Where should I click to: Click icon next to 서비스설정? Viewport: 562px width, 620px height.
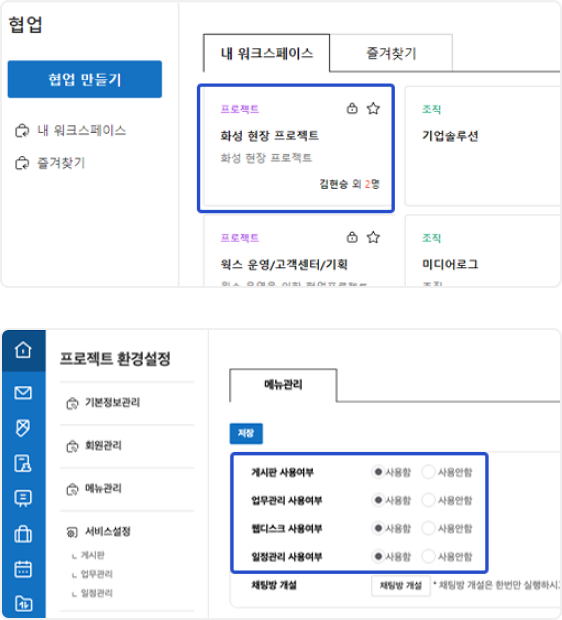click(x=72, y=532)
